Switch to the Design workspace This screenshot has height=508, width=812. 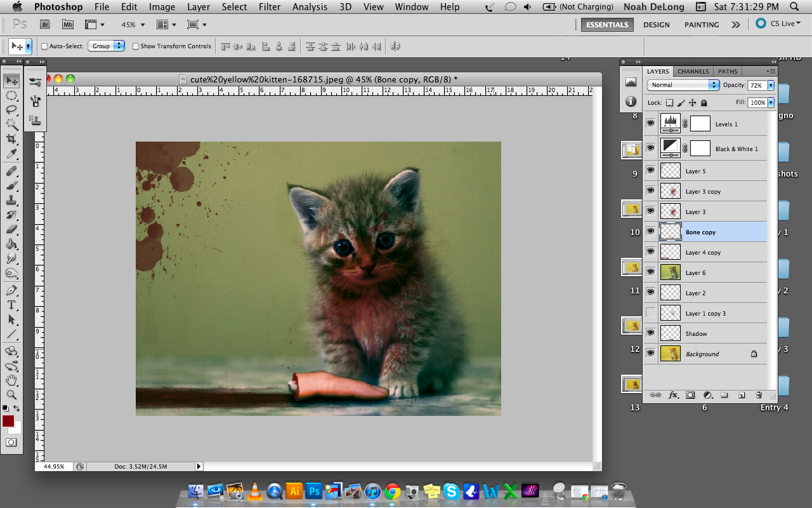point(656,25)
